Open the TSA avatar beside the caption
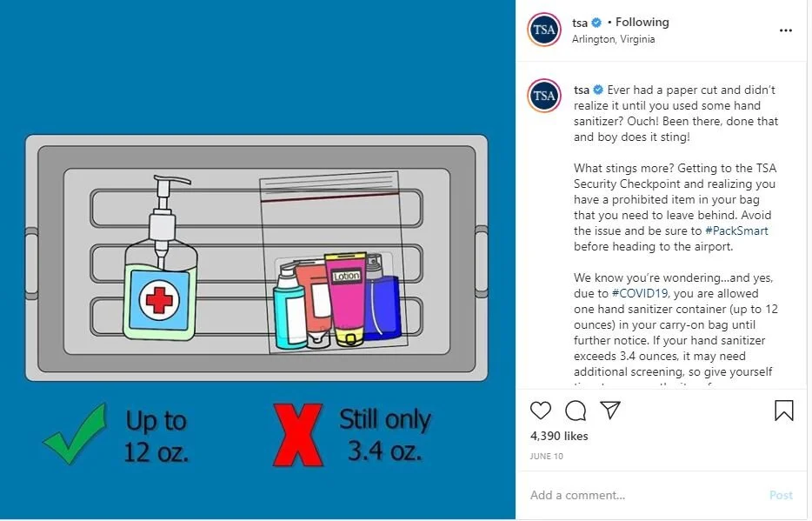The image size is (812, 521). pyautogui.click(x=544, y=96)
